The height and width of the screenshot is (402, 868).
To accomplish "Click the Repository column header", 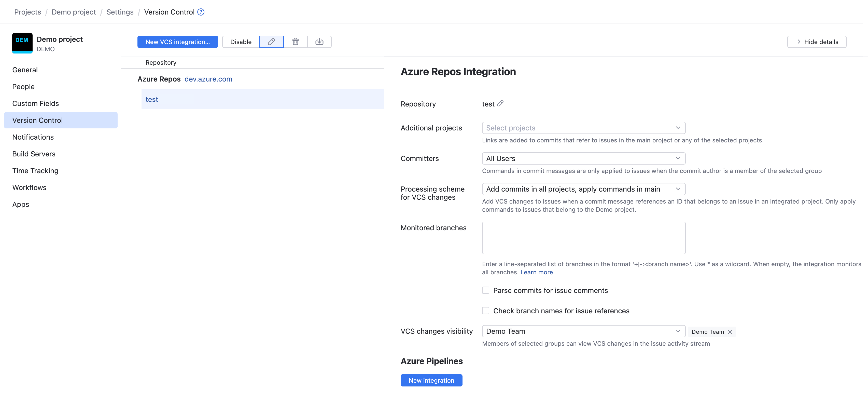I will 161,63.
